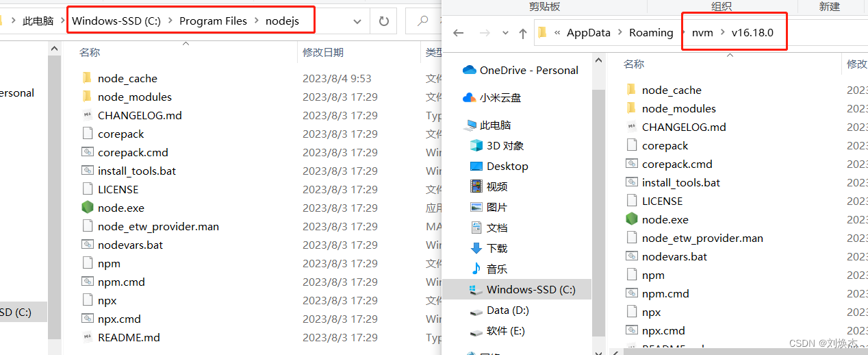Expand chevron after AppData breadcrumb

point(620,33)
